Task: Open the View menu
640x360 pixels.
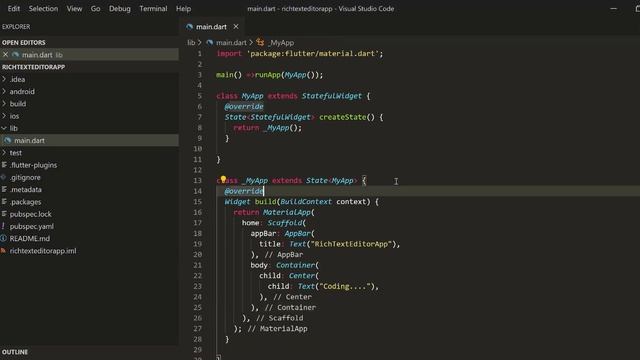Action: (74, 9)
